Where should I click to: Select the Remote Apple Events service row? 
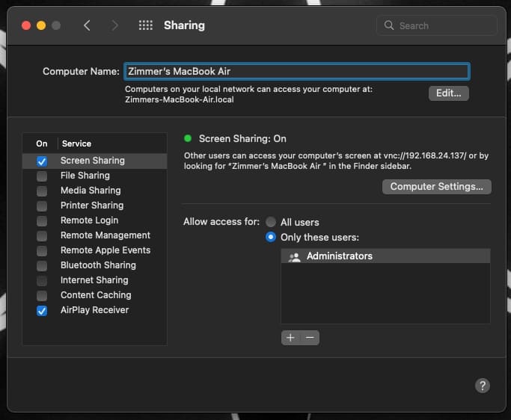[94, 250]
